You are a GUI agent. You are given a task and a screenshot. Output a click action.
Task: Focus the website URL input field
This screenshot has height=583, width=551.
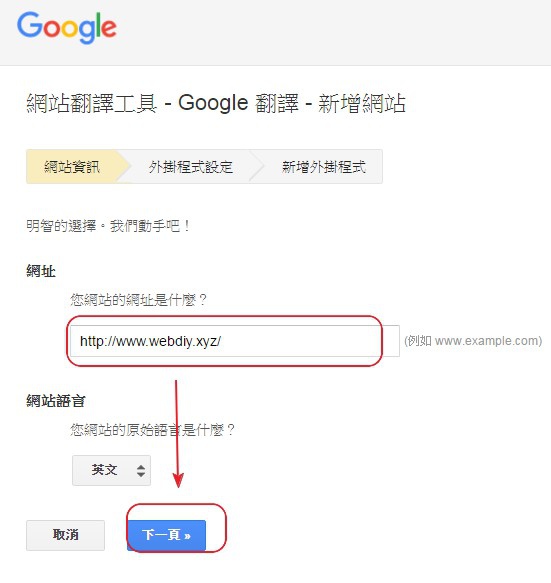(235, 341)
